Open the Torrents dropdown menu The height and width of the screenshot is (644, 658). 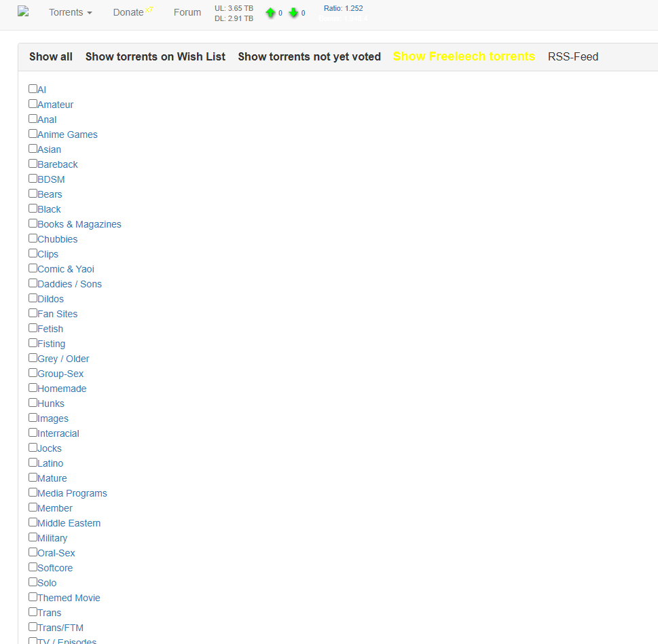pos(70,12)
